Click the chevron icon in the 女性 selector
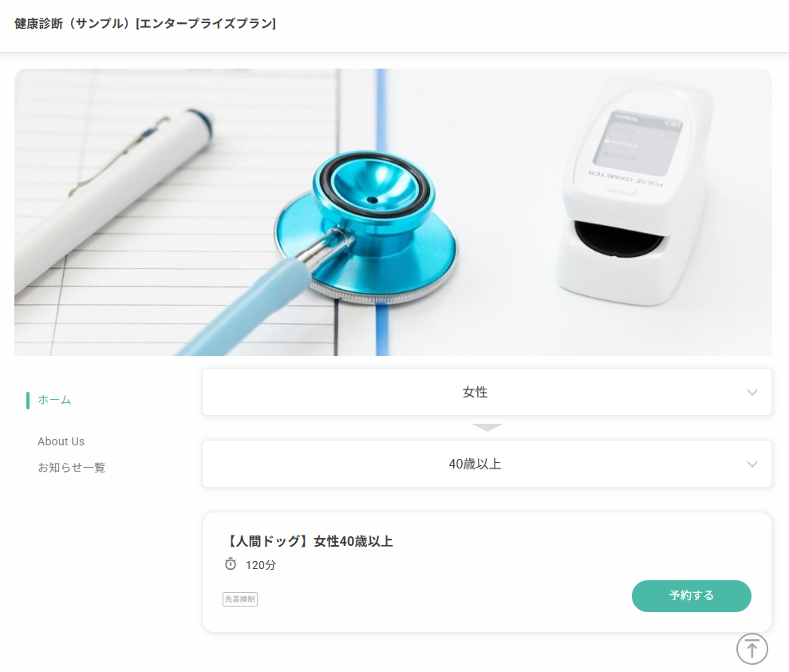789x672 pixels. pyautogui.click(x=752, y=392)
